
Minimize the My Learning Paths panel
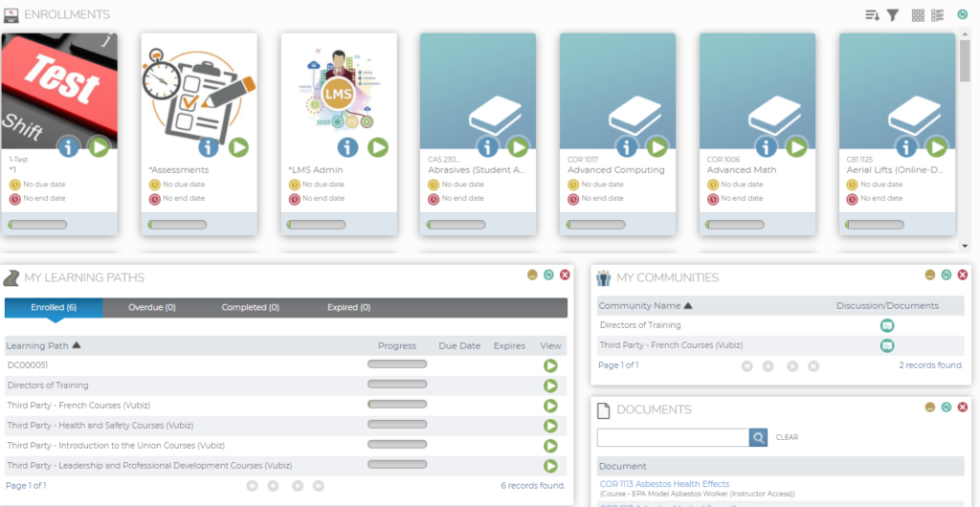coord(532,275)
